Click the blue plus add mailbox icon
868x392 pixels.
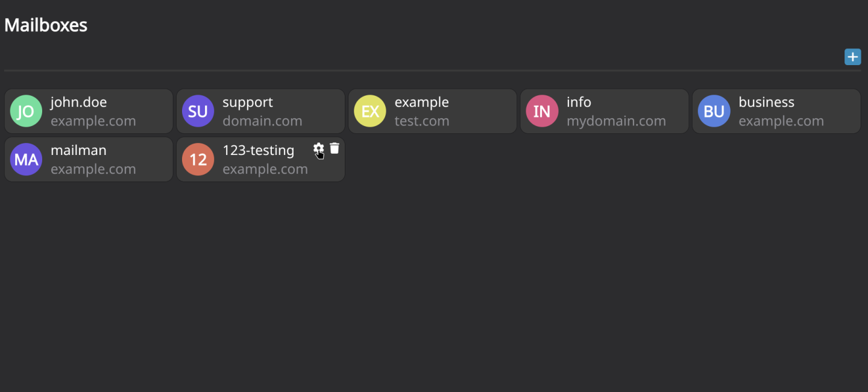[x=852, y=57]
